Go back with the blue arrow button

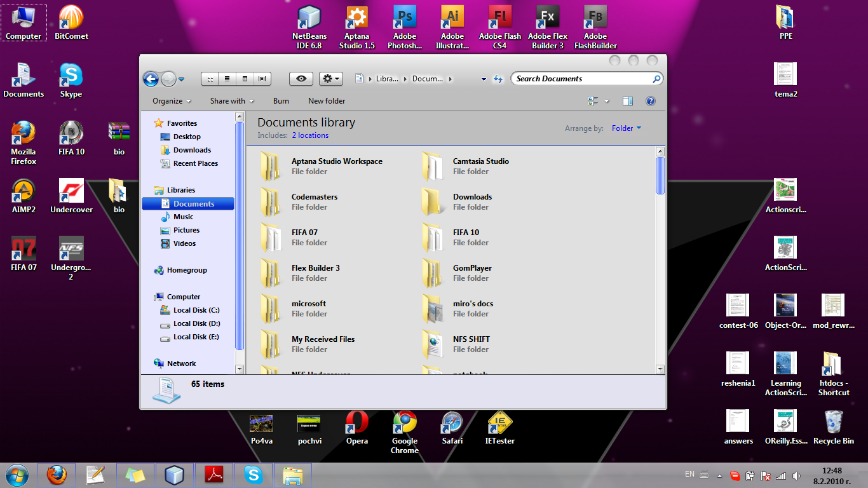tap(151, 79)
